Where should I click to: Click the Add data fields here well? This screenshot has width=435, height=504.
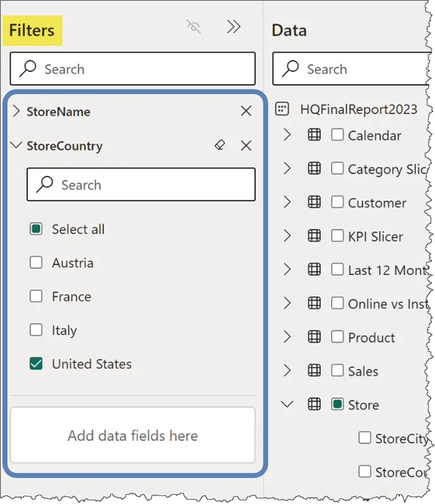coord(132,435)
